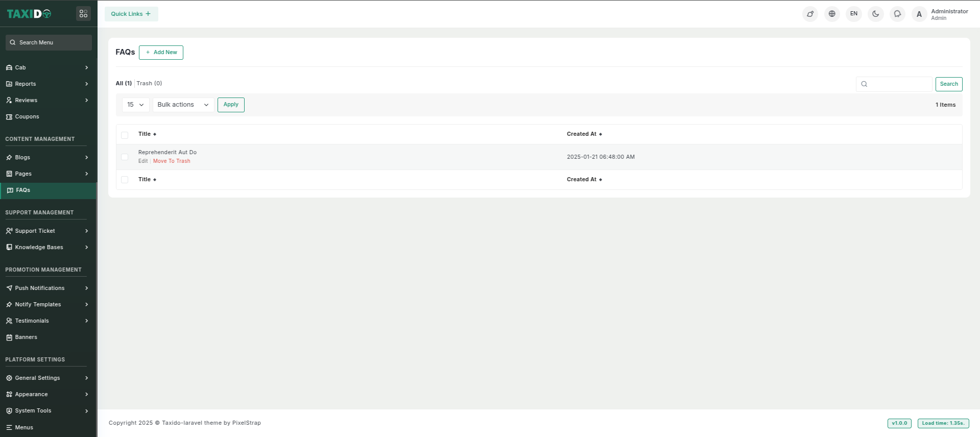Image resolution: width=980 pixels, height=437 pixels.
Task: Toggle dark mode moon icon
Action: (x=875, y=14)
